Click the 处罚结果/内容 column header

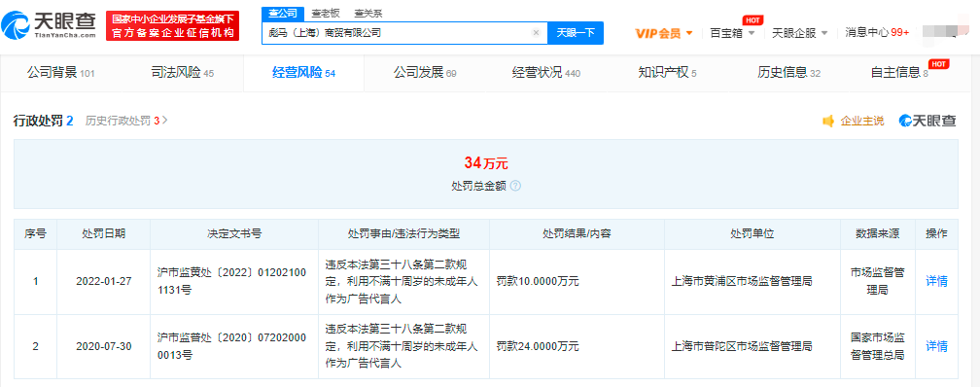(x=577, y=233)
